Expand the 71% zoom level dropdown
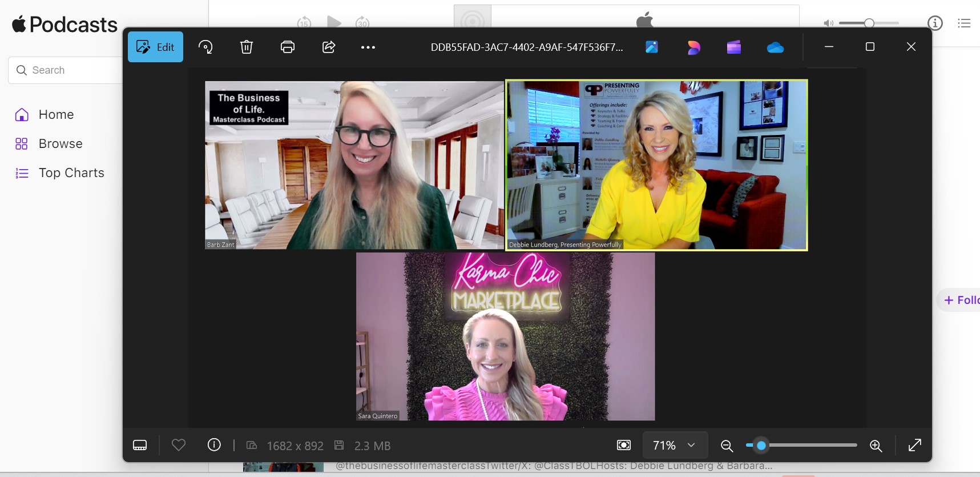This screenshot has height=477, width=980. 675,445
